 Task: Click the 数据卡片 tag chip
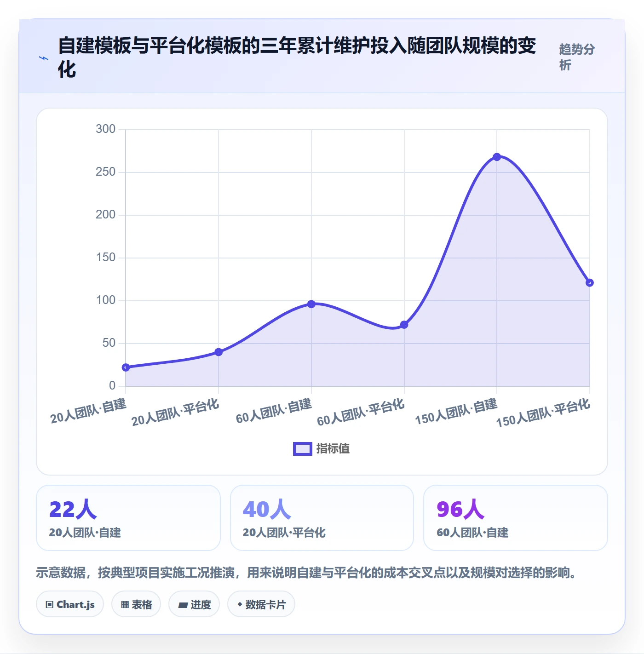tap(261, 604)
